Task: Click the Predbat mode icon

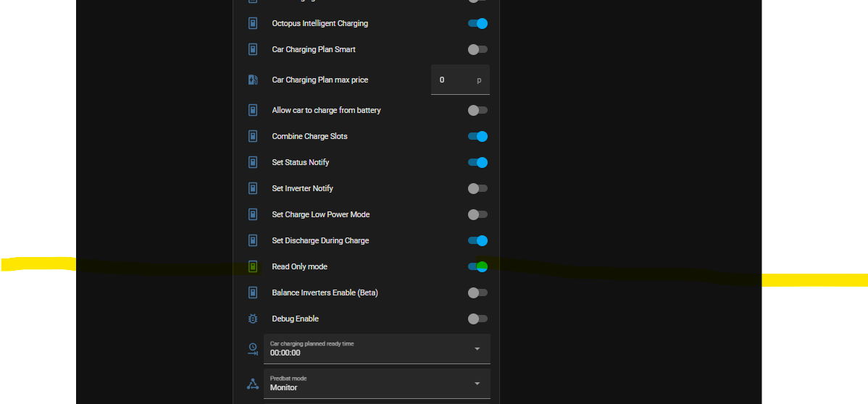Action: [x=252, y=384]
